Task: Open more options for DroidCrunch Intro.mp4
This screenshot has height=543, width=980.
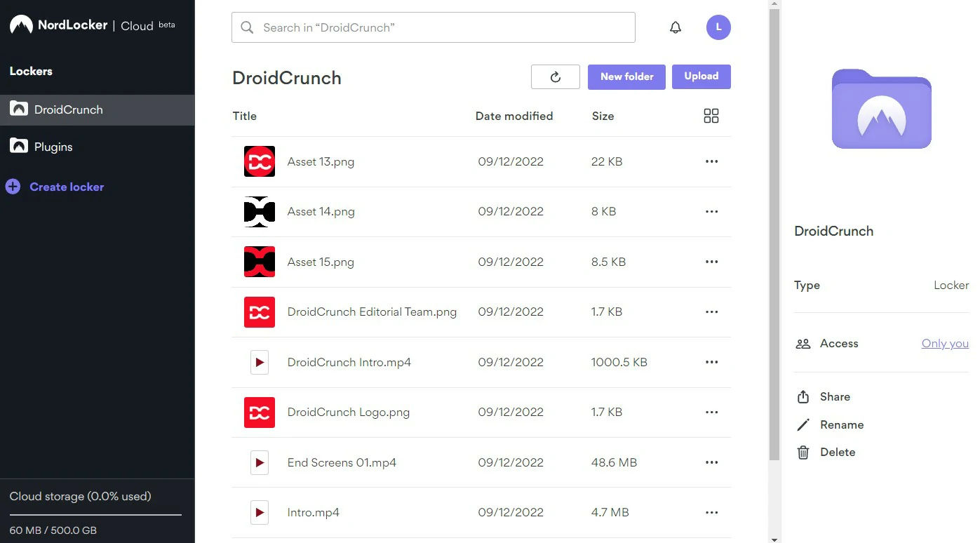Action: pyautogui.click(x=711, y=362)
